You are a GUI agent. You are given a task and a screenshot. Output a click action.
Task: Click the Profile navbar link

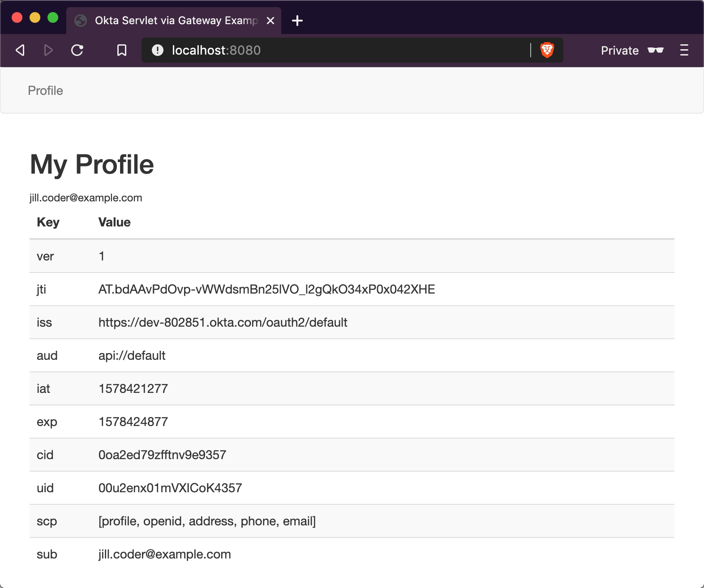click(45, 91)
